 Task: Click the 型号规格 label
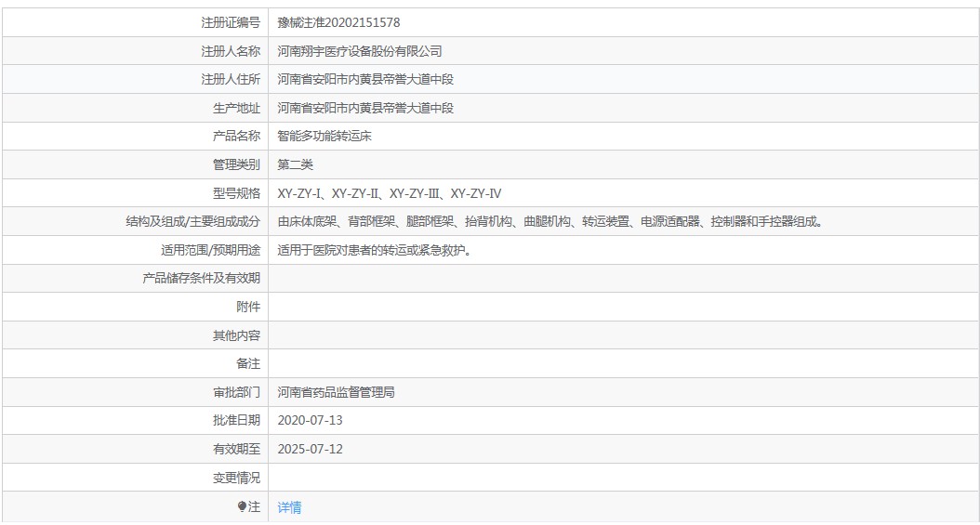tap(236, 193)
